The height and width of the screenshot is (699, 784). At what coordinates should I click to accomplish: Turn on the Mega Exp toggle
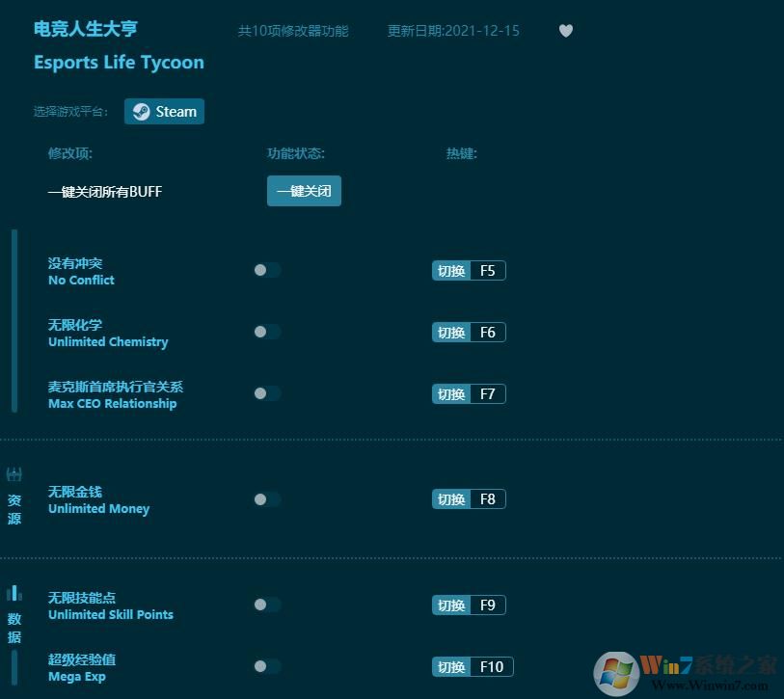[267, 666]
